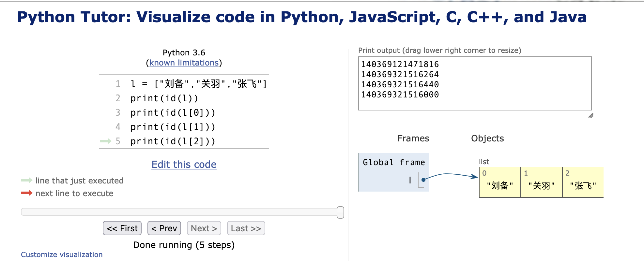
Task: Click the Next step button
Action: click(x=204, y=228)
